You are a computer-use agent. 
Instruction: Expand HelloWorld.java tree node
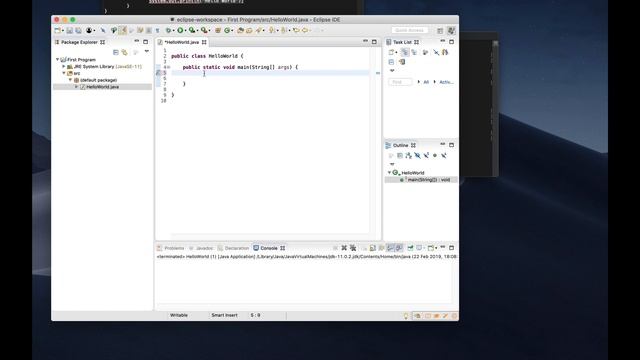[76, 87]
